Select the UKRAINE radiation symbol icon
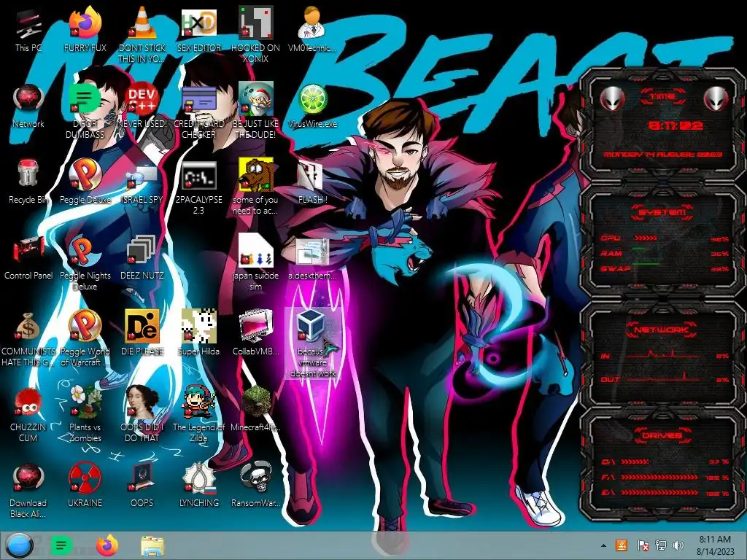 click(x=85, y=478)
